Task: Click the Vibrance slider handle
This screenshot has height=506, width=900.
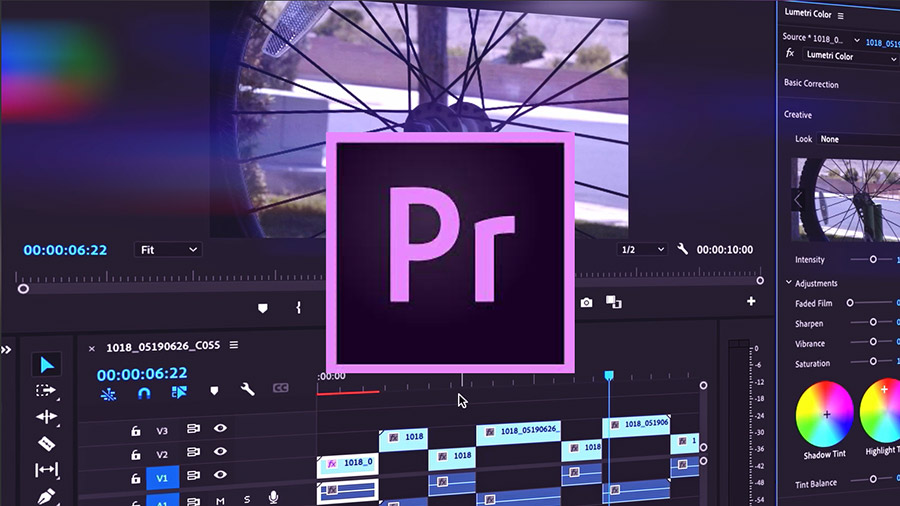Action: point(873,342)
